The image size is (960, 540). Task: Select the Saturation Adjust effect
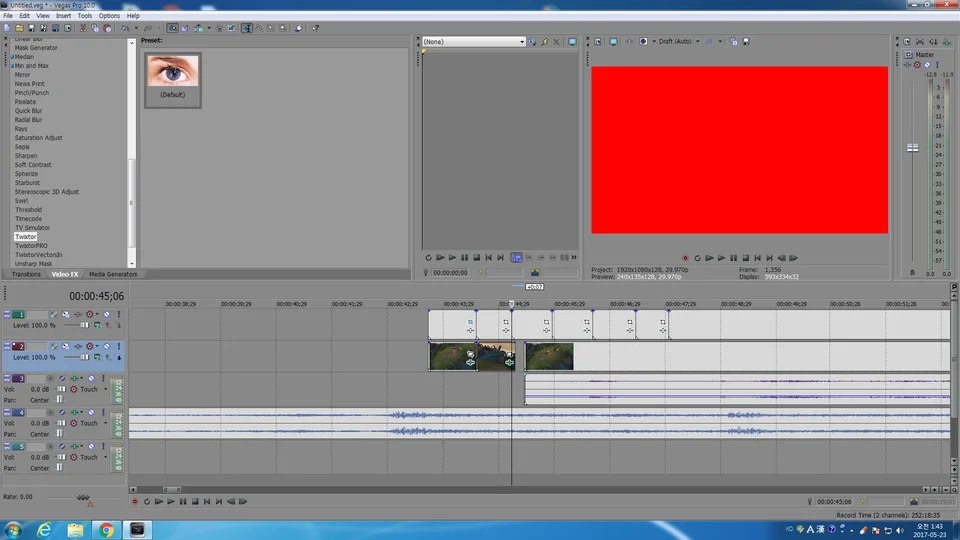pos(39,138)
